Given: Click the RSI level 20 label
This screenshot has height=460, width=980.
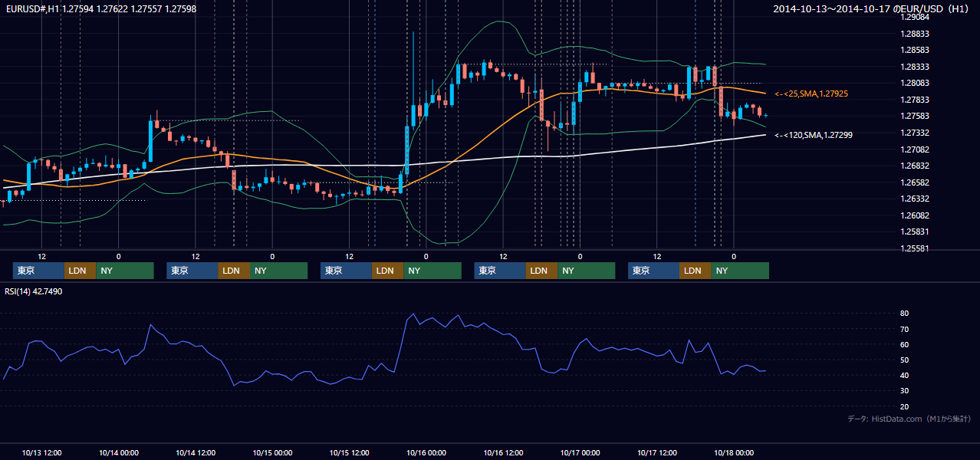Looking at the screenshot, I should tap(905, 406).
